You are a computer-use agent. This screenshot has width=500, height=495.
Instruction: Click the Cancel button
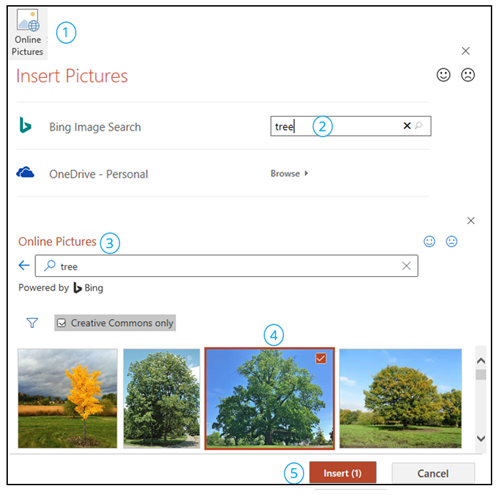click(x=433, y=473)
